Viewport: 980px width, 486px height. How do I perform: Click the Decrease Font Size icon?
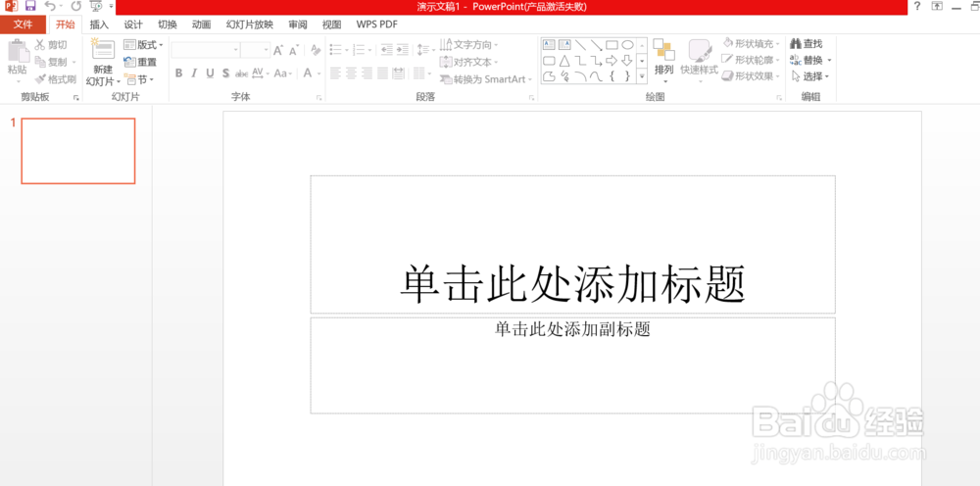pyautogui.click(x=293, y=50)
